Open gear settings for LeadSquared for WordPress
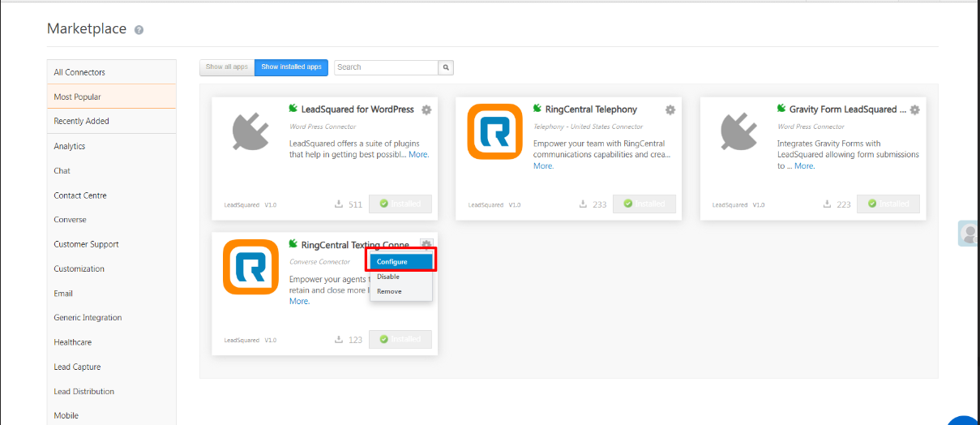The height and width of the screenshot is (425, 980). coord(426,109)
